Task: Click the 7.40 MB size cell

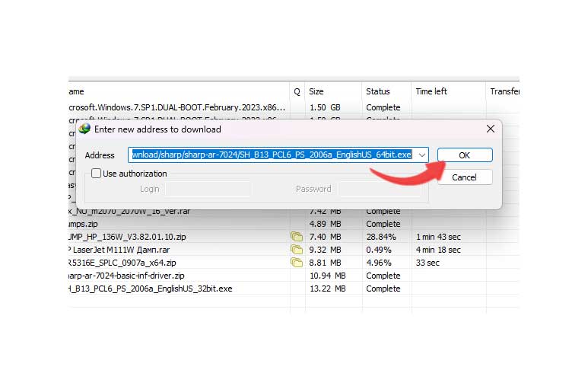Action: 325,237
